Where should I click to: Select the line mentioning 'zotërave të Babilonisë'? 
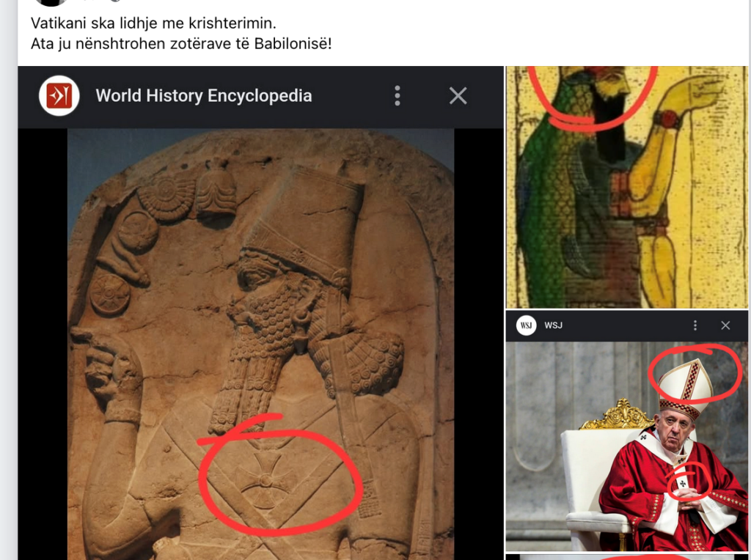(181, 43)
